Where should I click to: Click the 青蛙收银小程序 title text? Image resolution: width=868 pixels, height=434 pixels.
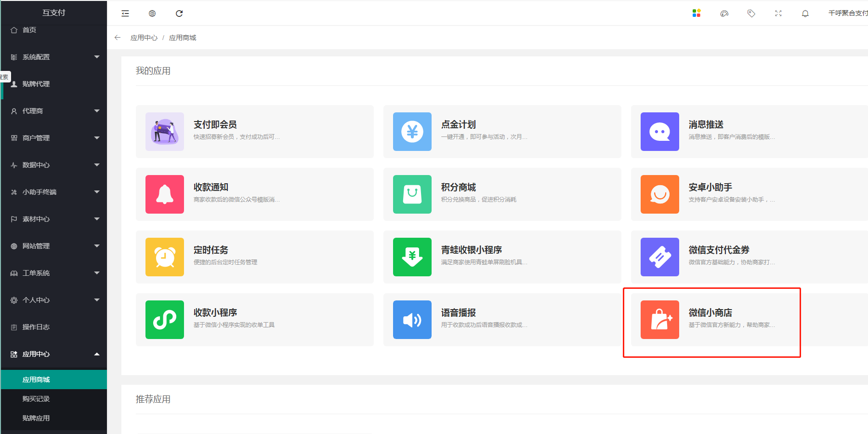pyautogui.click(x=472, y=250)
